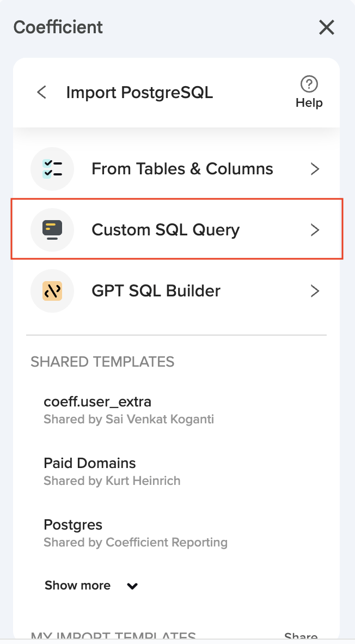Select From Tables & Columns option
This screenshot has width=355, height=644.
(x=182, y=169)
